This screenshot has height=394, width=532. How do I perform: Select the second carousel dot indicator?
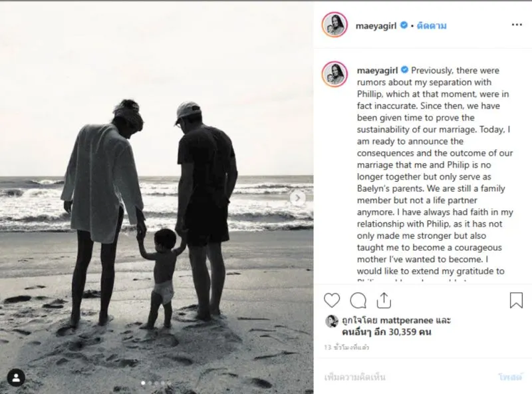point(150,383)
